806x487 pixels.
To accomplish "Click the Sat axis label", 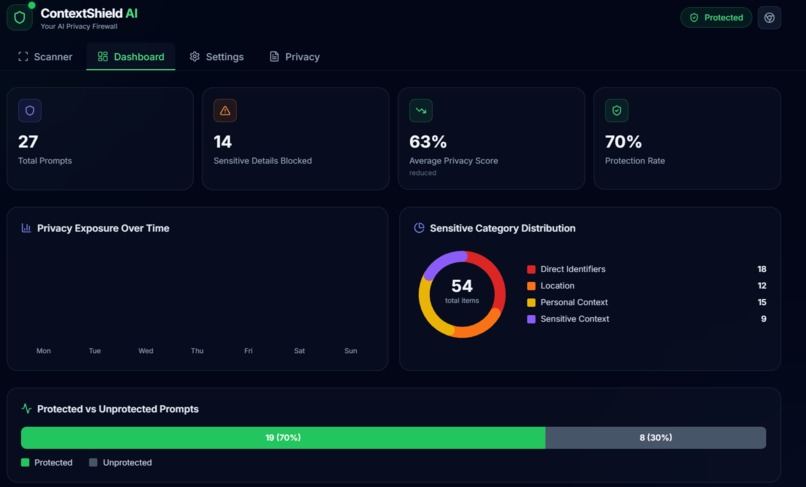I will tap(299, 351).
